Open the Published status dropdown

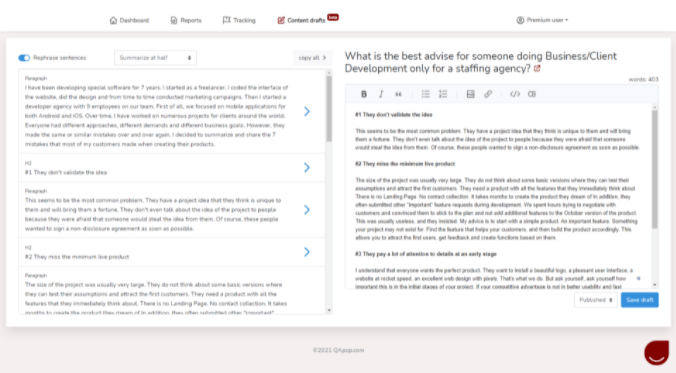tap(595, 300)
